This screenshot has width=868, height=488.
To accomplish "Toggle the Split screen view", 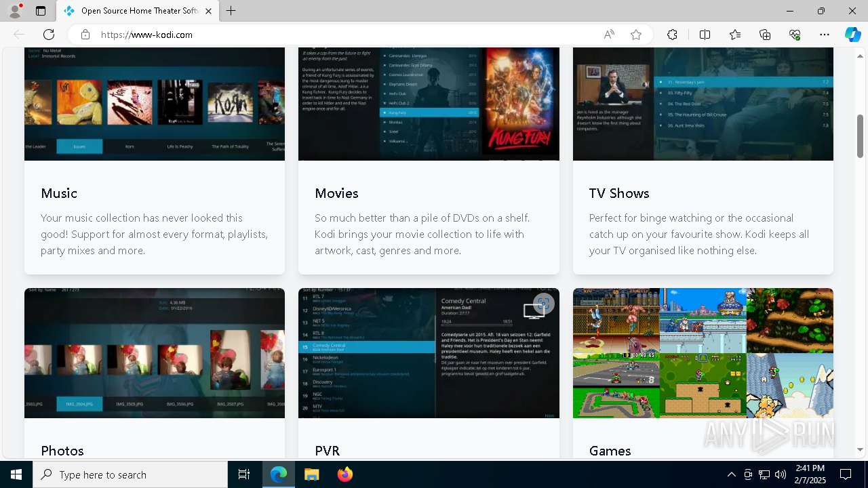I will tap(705, 35).
